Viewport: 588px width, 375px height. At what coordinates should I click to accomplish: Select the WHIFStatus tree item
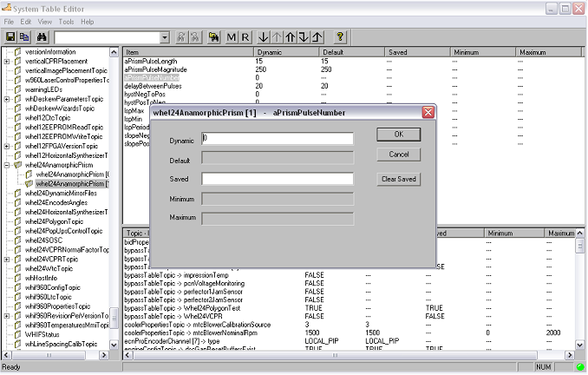(42, 335)
